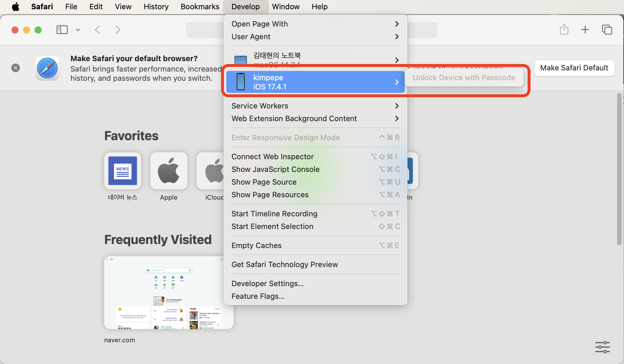Expand the Service Workers submenu
Image resolution: width=624 pixels, height=364 pixels.
pyautogui.click(x=315, y=106)
